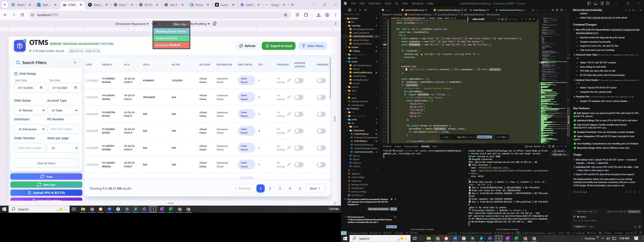
Task: Open Cursor Explorer view icon
Action: (x=349, y=10)
